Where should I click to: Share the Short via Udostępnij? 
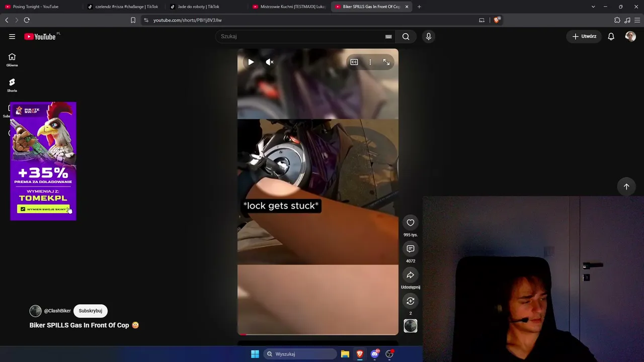click(411, 275)
